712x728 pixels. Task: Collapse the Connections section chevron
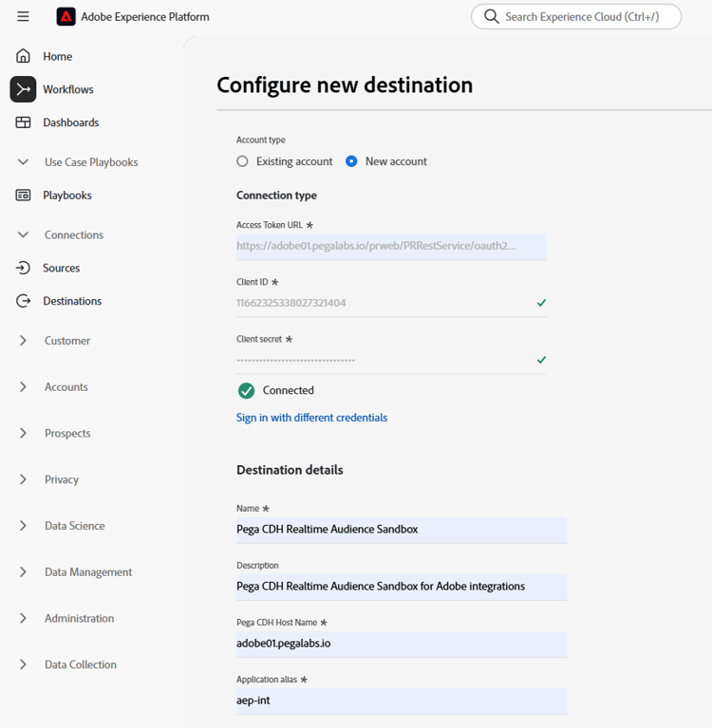point(23,234)
